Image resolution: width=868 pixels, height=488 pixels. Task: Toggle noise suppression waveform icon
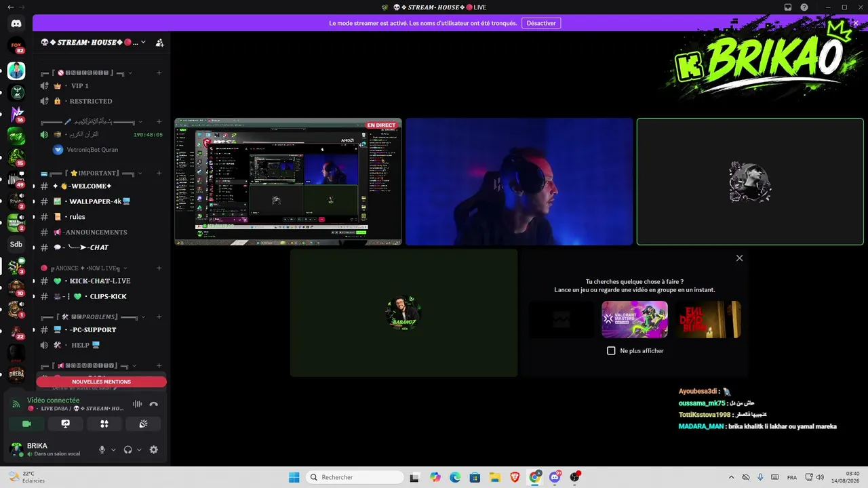coord(138,404)
